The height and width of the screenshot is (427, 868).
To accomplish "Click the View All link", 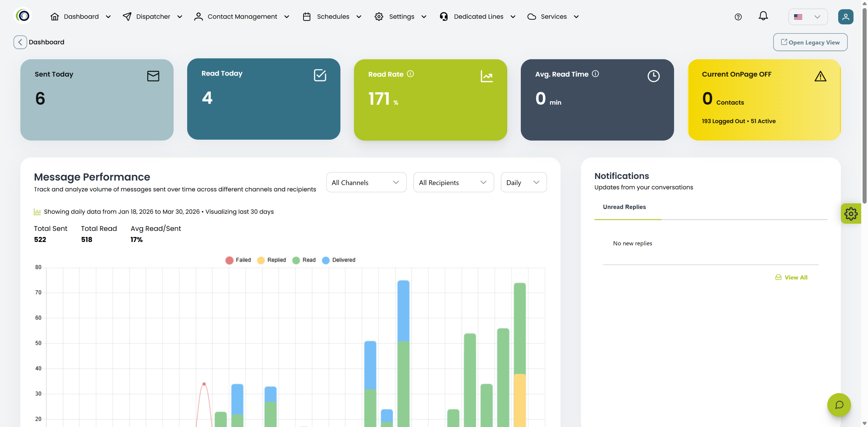I will tap(792, 278).
